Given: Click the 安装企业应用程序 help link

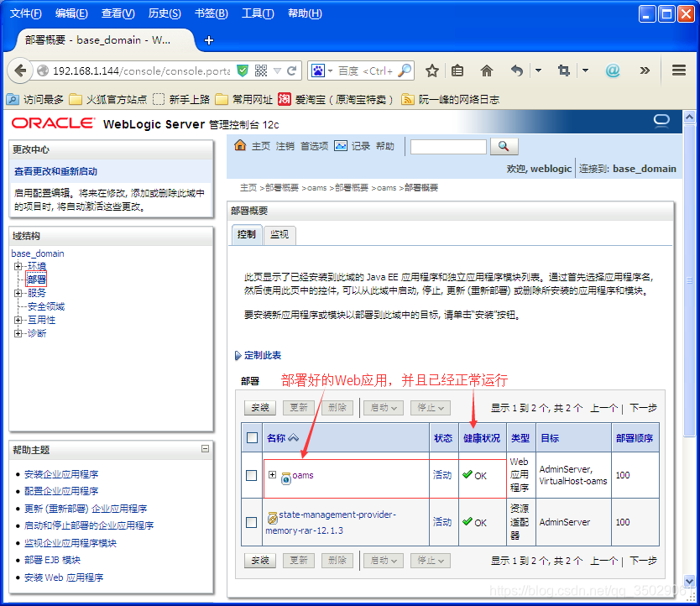Looking at the screenshot, I should pyautogui.click(x=61, y=474).
